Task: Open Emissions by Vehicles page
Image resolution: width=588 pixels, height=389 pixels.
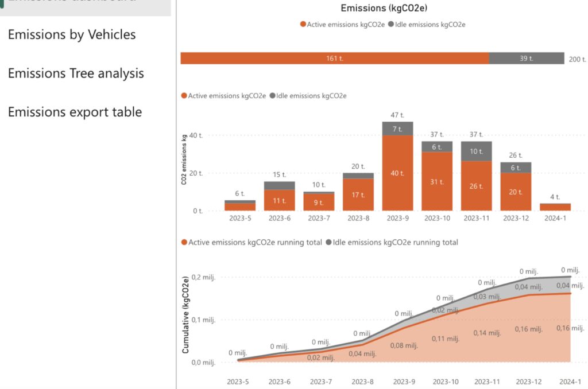Action: tap(72, 35)
